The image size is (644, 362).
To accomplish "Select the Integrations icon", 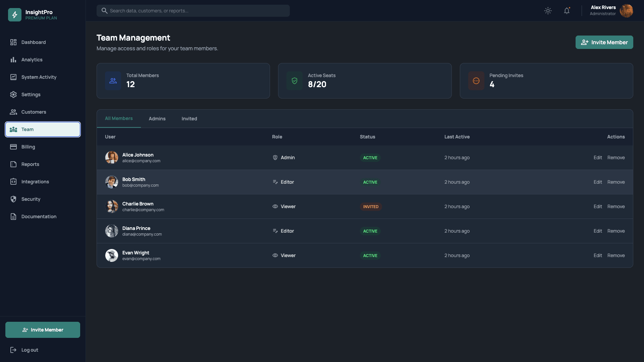I will [x=13, y=182].
